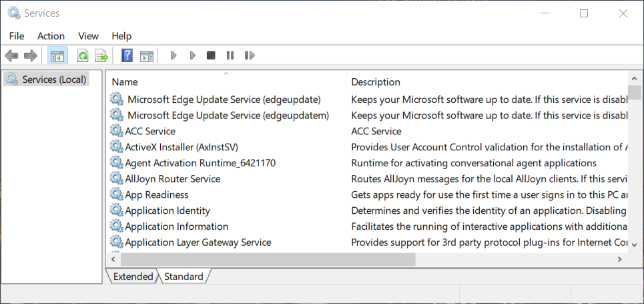This screenshot has width=644, height=304.
Task: Click the Export List toolbar icon
Action: (x=101, y=55)
